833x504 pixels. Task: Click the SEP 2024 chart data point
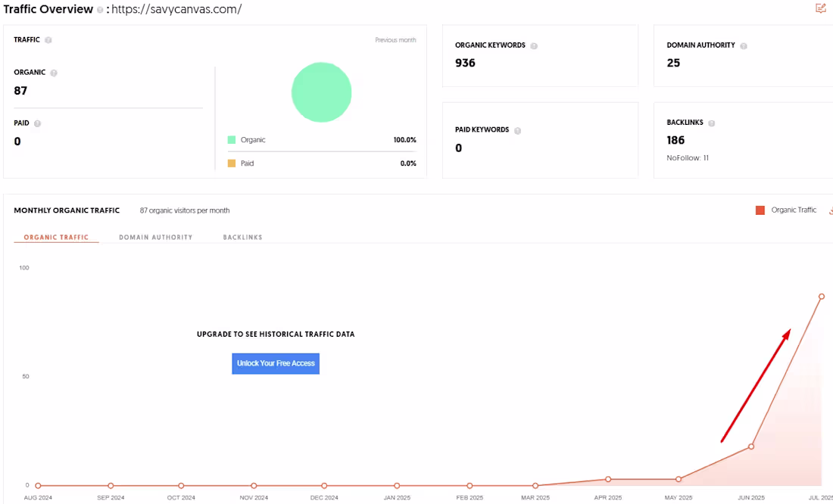(x=111, y=485)
